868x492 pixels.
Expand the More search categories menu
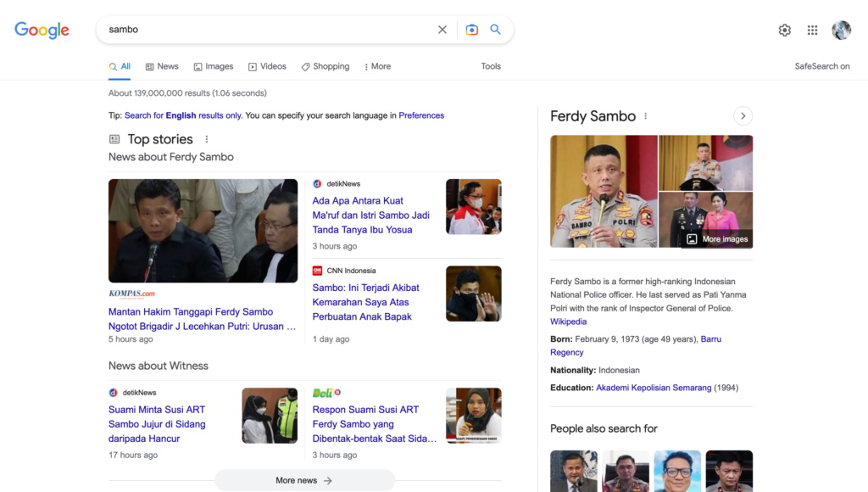377,66
